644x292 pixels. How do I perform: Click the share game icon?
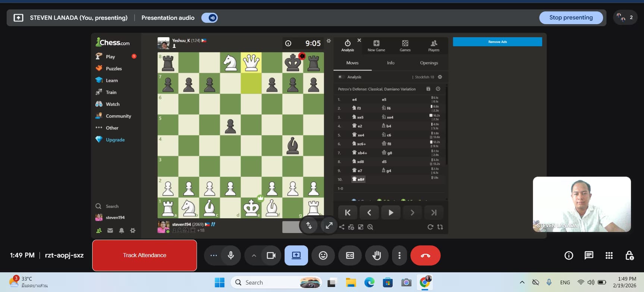[x=342, y=227]
